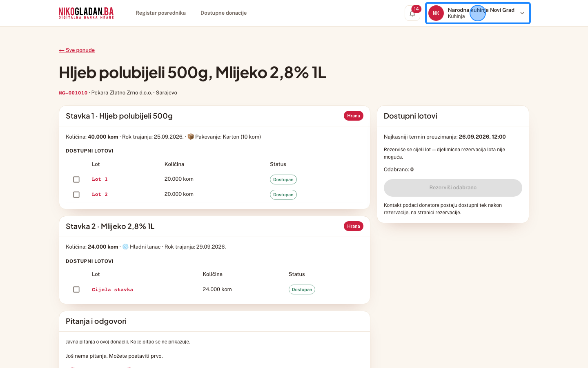Tick the Lot 2 checkbox
The width and height of the screenshot is (588, 368).
click(76, 195)
